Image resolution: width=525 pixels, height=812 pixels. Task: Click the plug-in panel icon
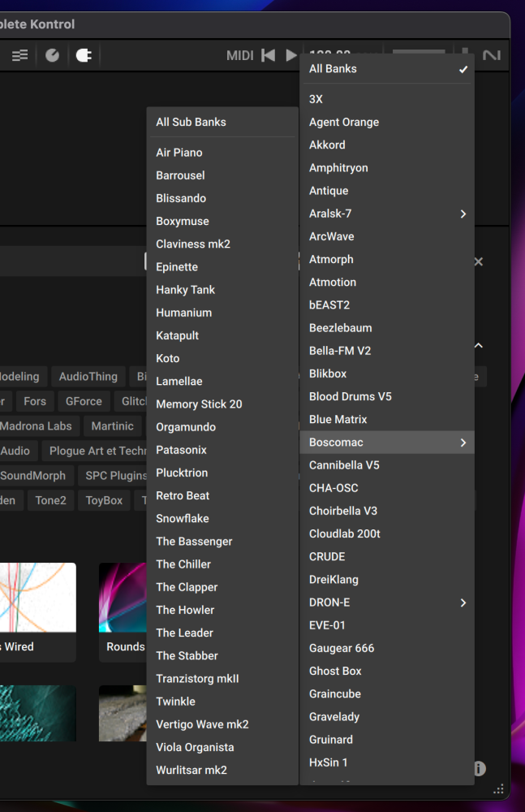pos(84,55)
